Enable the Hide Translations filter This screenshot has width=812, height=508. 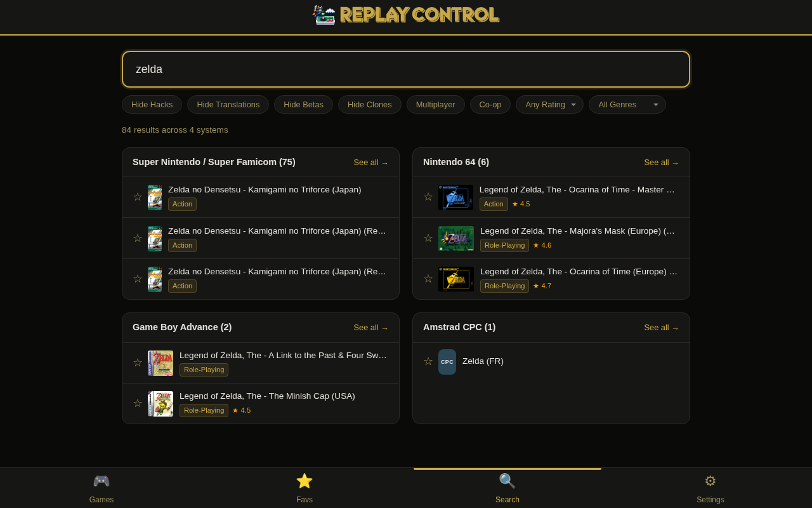click(x=228, y=105)
